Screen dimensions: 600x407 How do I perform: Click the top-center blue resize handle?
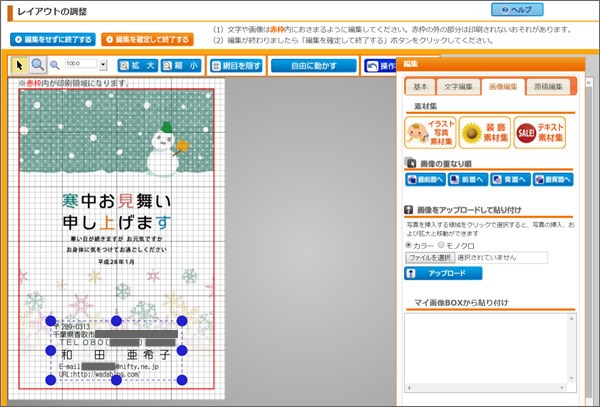pos(116,321)
